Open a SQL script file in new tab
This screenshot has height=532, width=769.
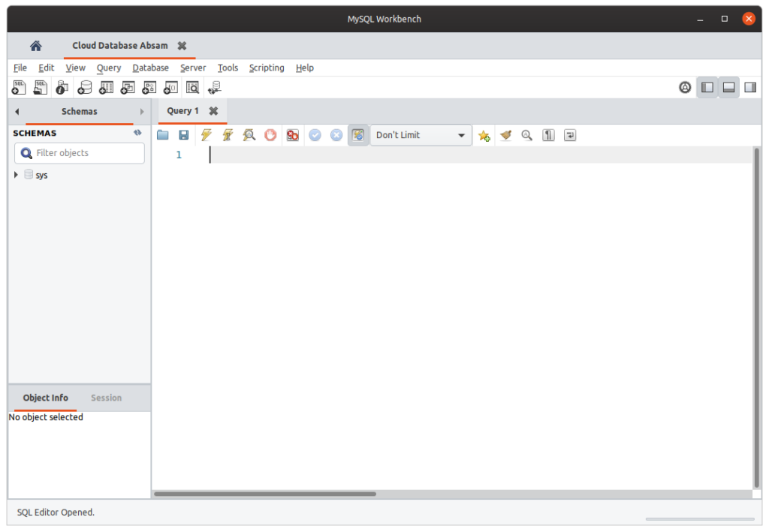[x=40, y=87]
